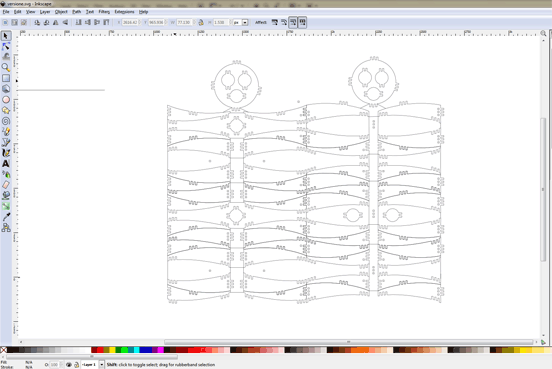Screen dimensions: 552x369
Task: Open the Extensions menu
Action: (x=124, y=12)
